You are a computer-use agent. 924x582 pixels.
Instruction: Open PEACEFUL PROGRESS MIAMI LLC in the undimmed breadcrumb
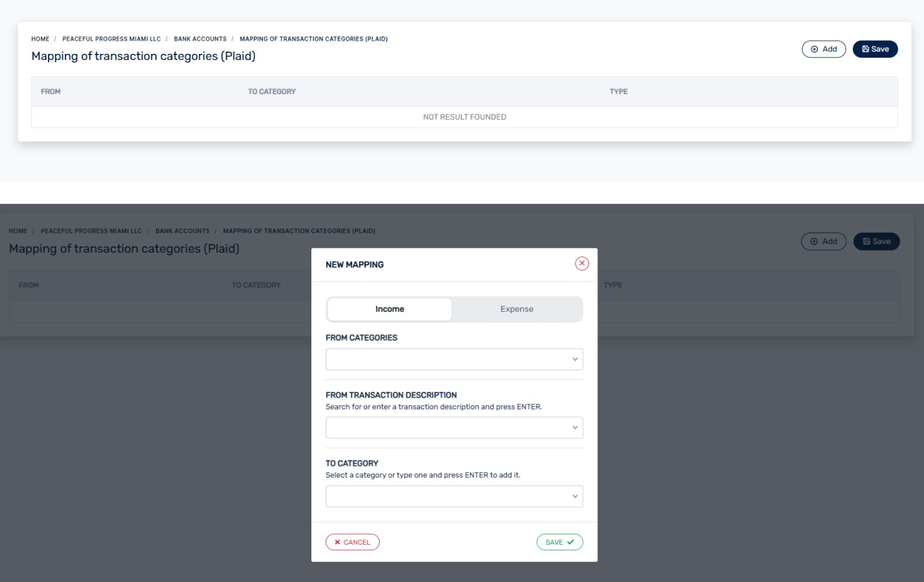[x=111, y=39]
